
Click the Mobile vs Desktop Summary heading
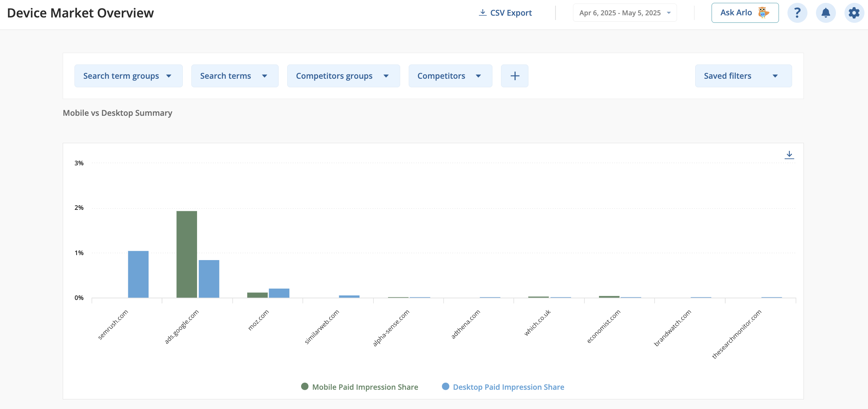click(118, 113)
